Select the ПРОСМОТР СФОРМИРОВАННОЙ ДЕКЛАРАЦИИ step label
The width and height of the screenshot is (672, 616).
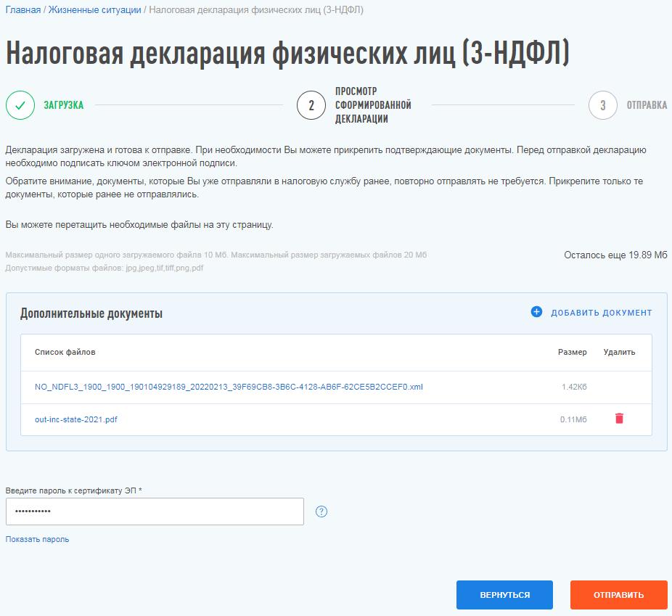[373, 105]
